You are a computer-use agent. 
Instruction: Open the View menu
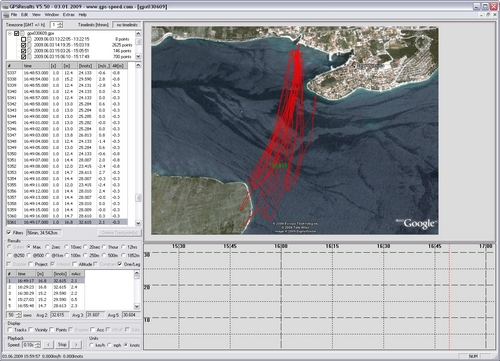tap(36, 15)
